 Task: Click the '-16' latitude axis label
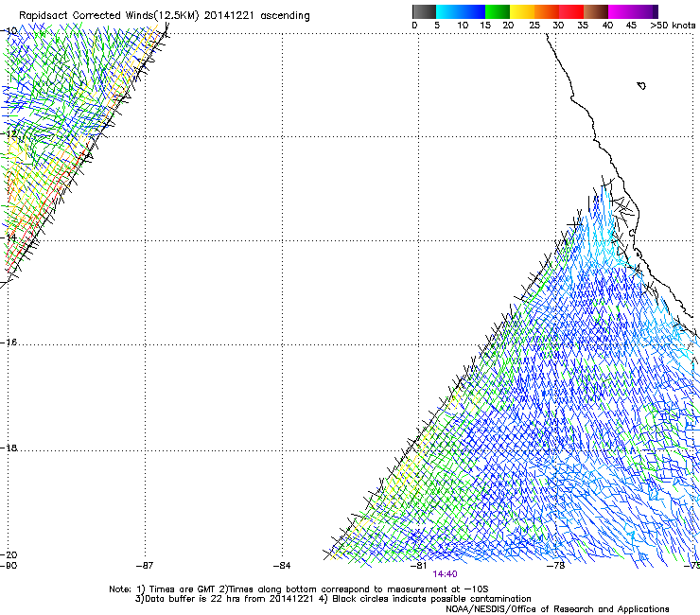(x=9, y=343)
